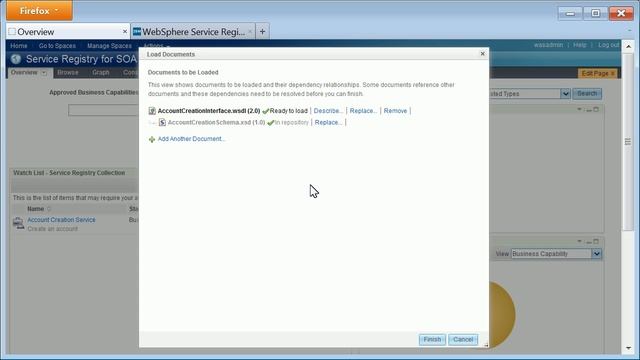Switch to WebSphere Service Registry tab
Screen dimensions: 640x360
point(193,31)
